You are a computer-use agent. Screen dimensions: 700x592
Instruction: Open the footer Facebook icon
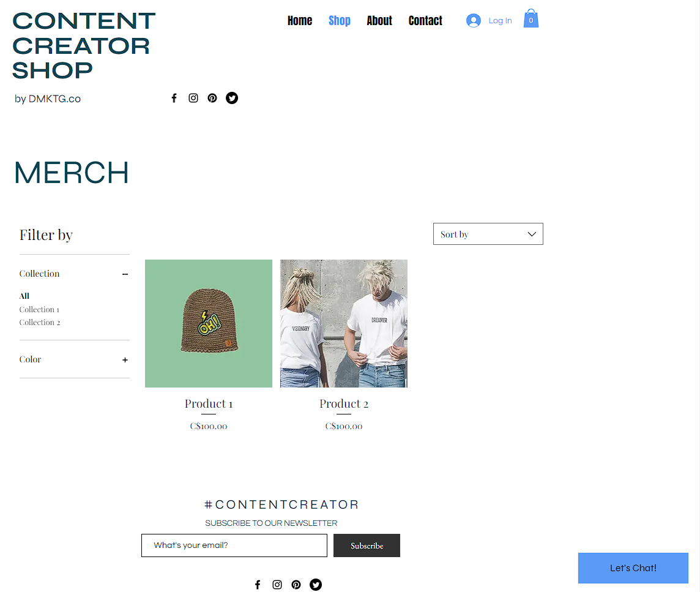point(258,585)
